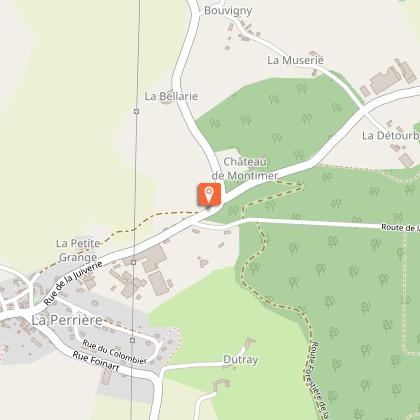Select the Bouvigny place label

point(228,11)
